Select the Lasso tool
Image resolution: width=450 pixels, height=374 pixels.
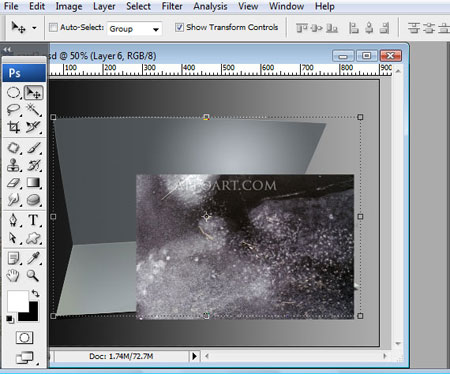(13, 110)
